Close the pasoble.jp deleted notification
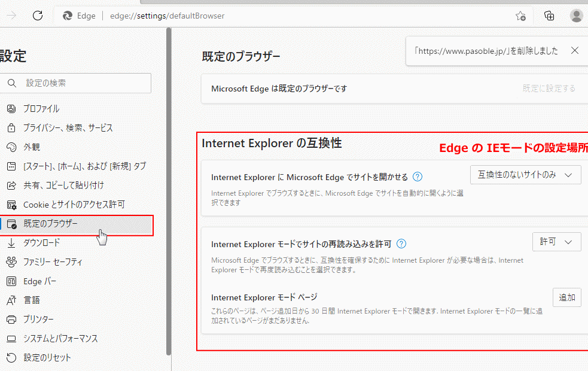This screenshot has height=371, width=588. (x=575, y=51)
